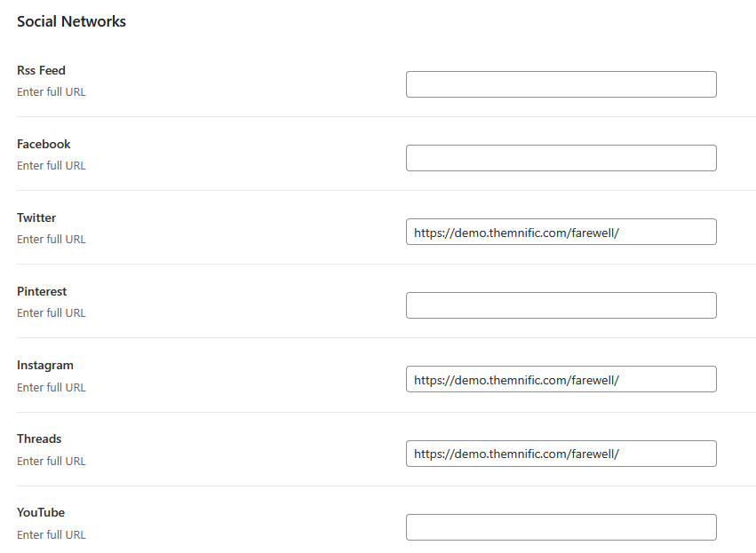Click the YouTube label
This screenshot has width=756, height=553.
pos(41,512)
